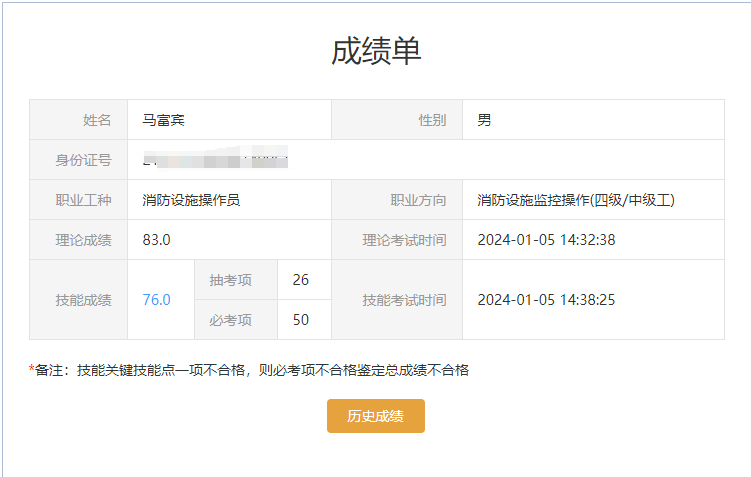This screenshot has width=751, height=477.
Task: Click the 必考项 label cell
Action: pyautogui.click(x=236, y=320)
